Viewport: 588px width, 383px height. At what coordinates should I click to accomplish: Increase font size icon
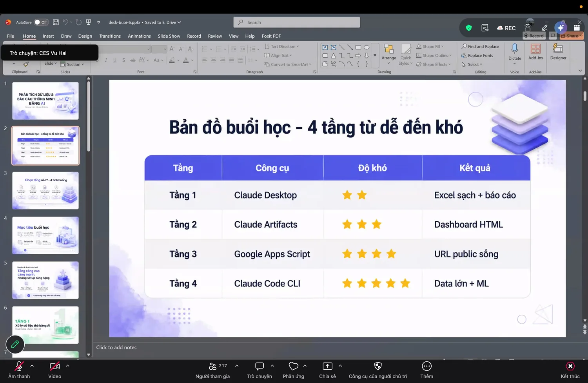click(172, 49)
